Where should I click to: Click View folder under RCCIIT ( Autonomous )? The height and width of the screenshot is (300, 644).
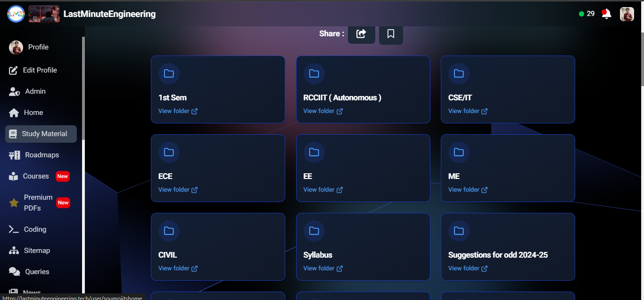pyautogui.click(x=322, y=111)
